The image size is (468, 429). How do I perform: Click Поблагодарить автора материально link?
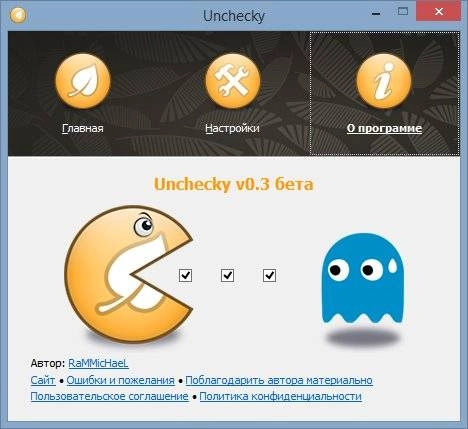[279, 380]
